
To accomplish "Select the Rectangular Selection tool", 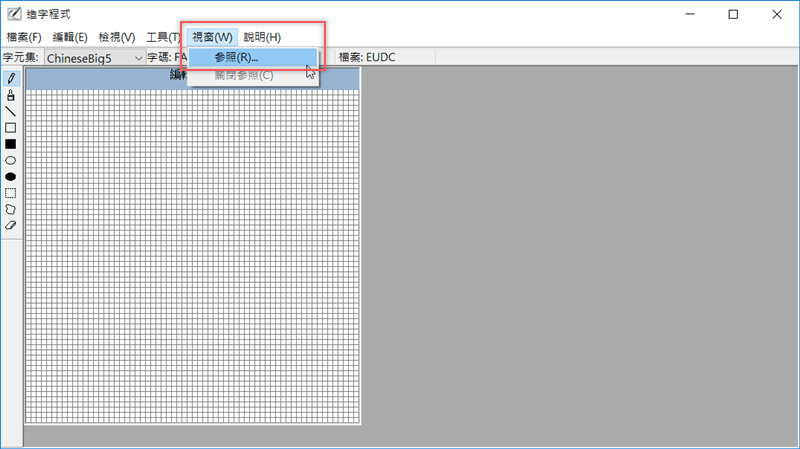I will (x=11, y=193).
